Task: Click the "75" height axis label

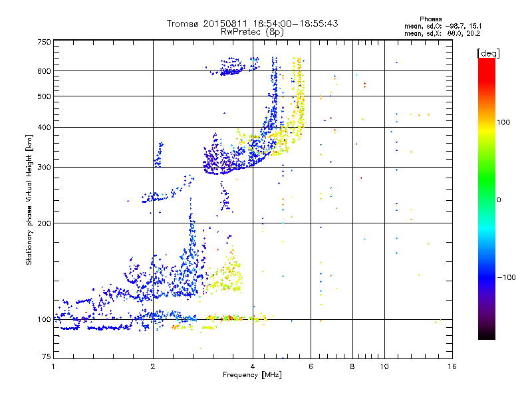Action: (47, 356)
